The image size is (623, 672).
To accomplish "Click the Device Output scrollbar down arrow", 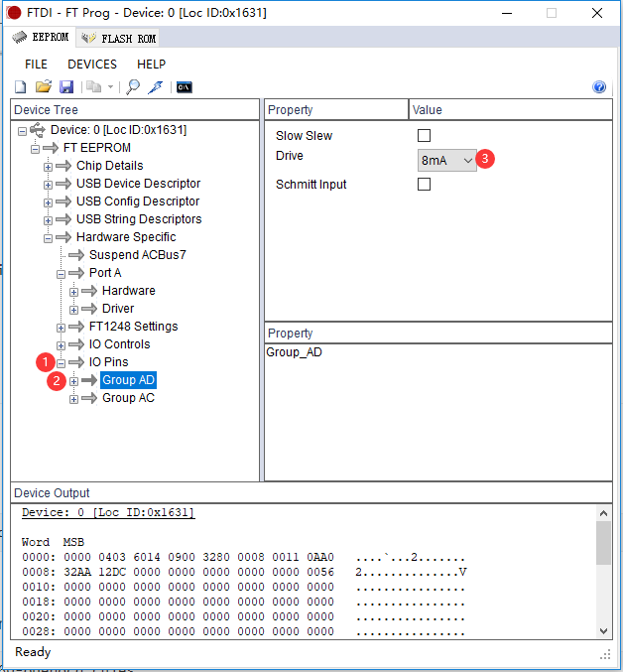I will 603,631.
